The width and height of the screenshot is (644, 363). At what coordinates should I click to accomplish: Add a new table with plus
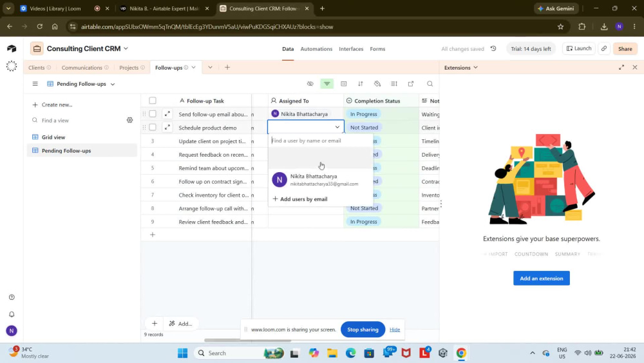coord(227,68)
